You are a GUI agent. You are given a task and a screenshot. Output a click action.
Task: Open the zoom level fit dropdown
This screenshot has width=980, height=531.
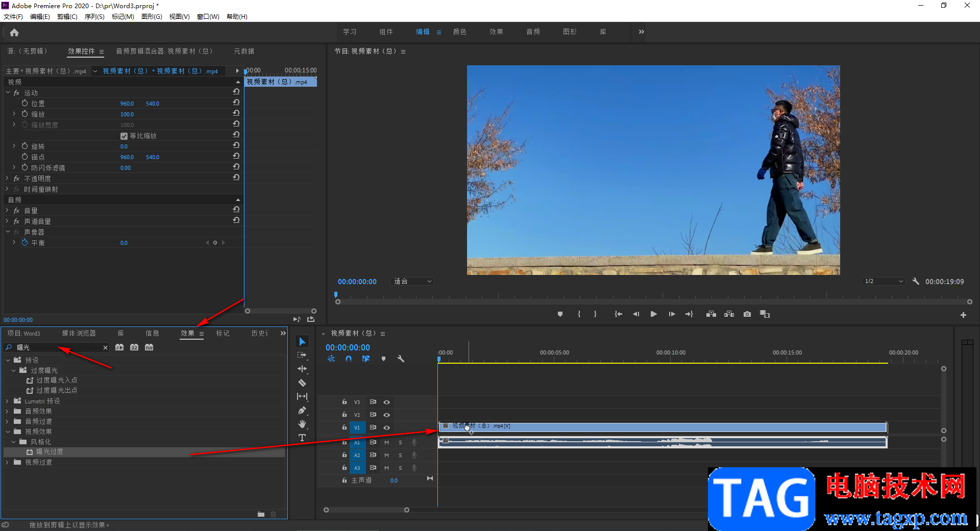pos(412,282)
